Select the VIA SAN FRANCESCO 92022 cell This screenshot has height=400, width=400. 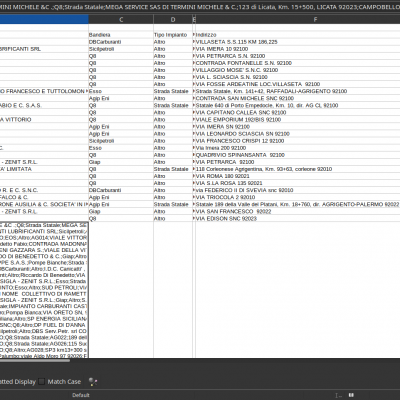click(x=298, y=212)
